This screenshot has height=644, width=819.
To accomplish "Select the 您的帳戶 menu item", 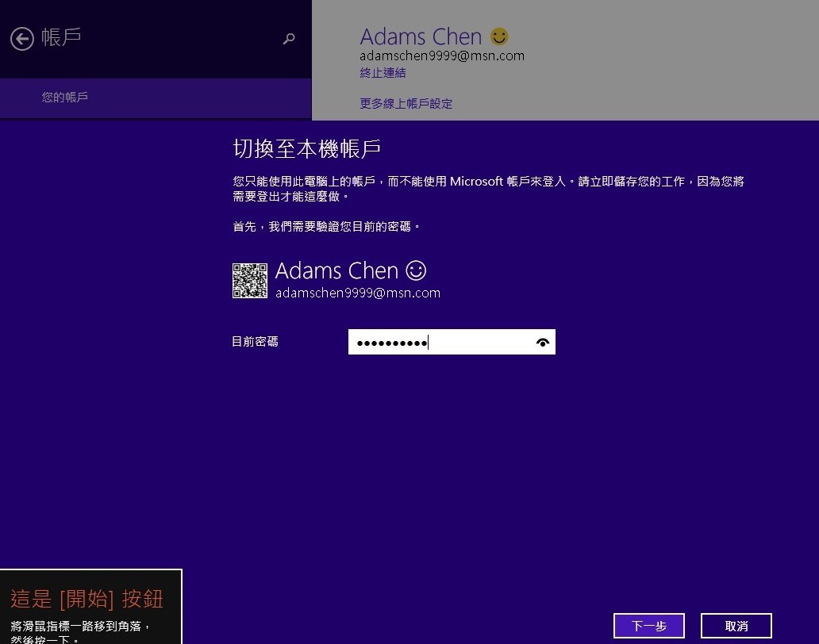I will [156, 98].
